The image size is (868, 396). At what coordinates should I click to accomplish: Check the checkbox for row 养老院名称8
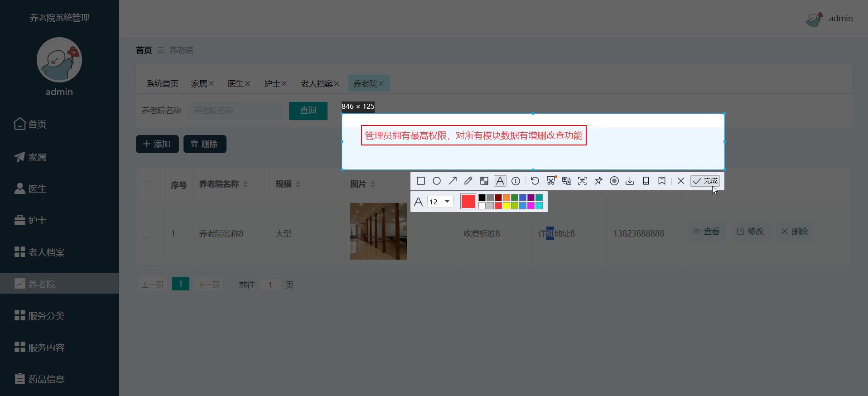pyautogui.click(x=146, y=234)
